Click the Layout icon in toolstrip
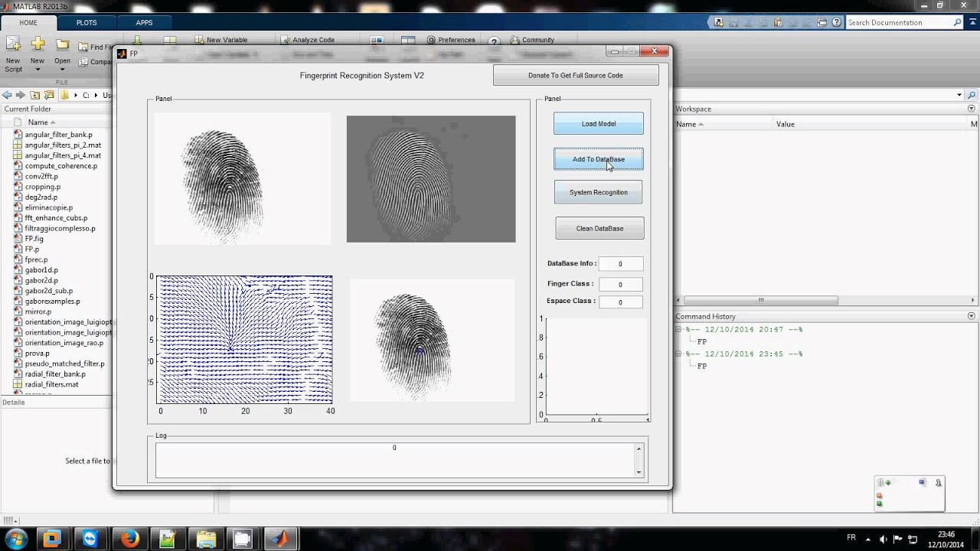Viewport: 980px width, 551px height. tap(408, 41)
